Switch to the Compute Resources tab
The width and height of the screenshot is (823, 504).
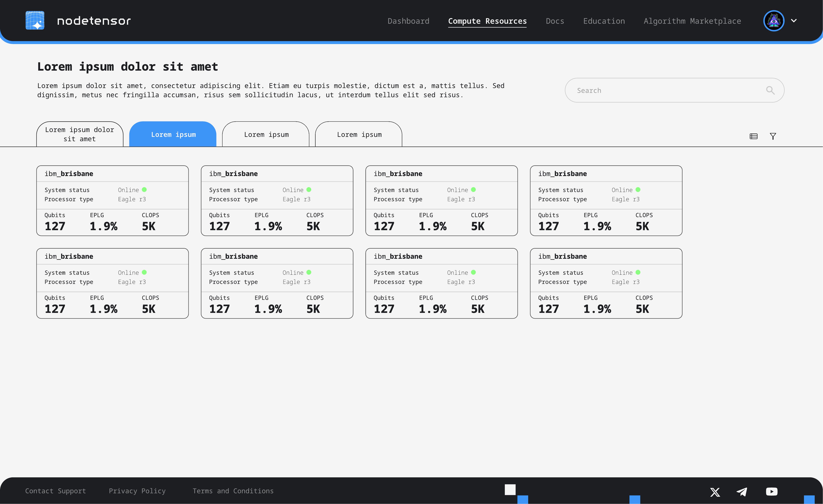[487, 21]
